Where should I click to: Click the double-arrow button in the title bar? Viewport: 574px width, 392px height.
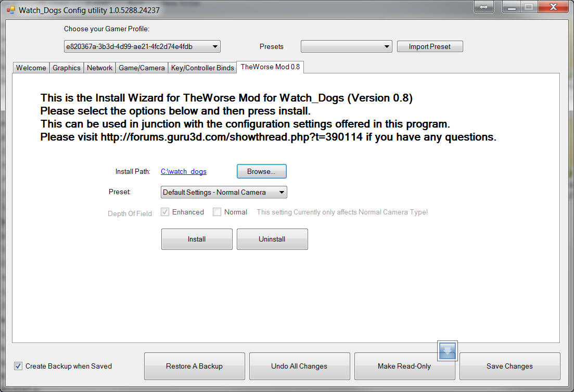pyautogui.click(x=483, y=7)
